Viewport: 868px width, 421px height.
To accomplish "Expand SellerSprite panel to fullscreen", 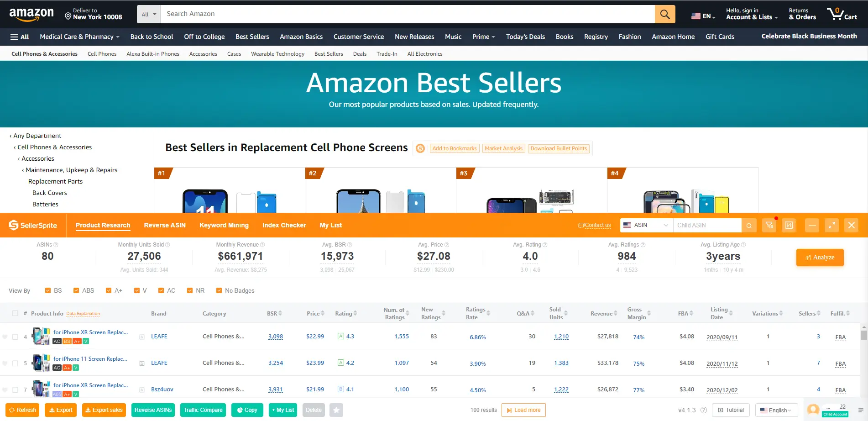I will click(x=831, y=225).
